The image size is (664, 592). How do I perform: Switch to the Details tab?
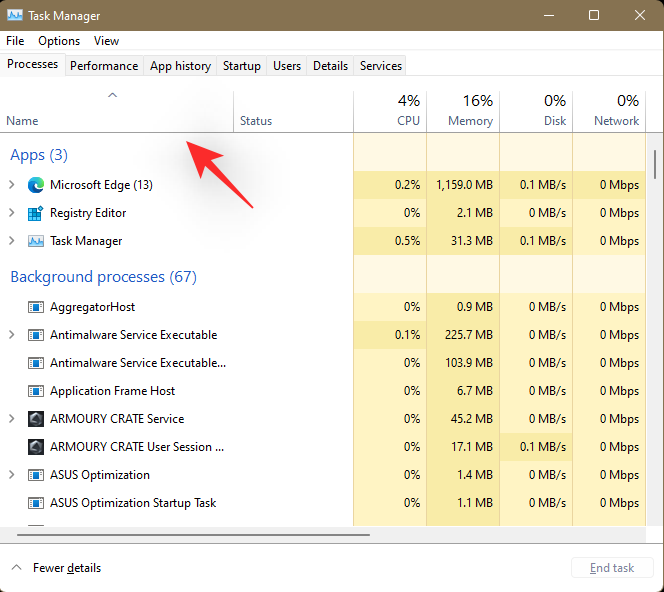click(x=330, y=66)
